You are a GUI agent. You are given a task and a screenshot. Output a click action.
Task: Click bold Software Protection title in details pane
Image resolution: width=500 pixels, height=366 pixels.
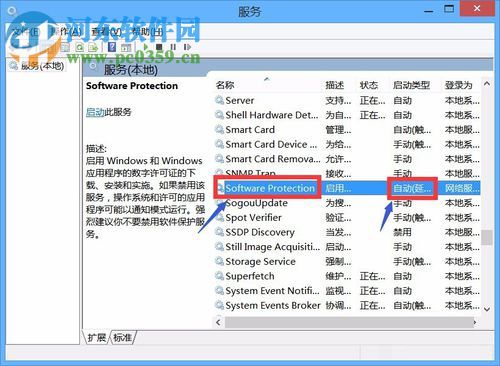click(x=132, y=86)
